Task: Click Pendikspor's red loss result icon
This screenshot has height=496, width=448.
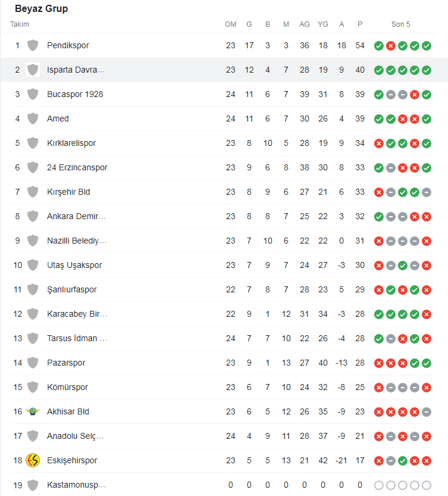Action: click(x=391, y=46)
